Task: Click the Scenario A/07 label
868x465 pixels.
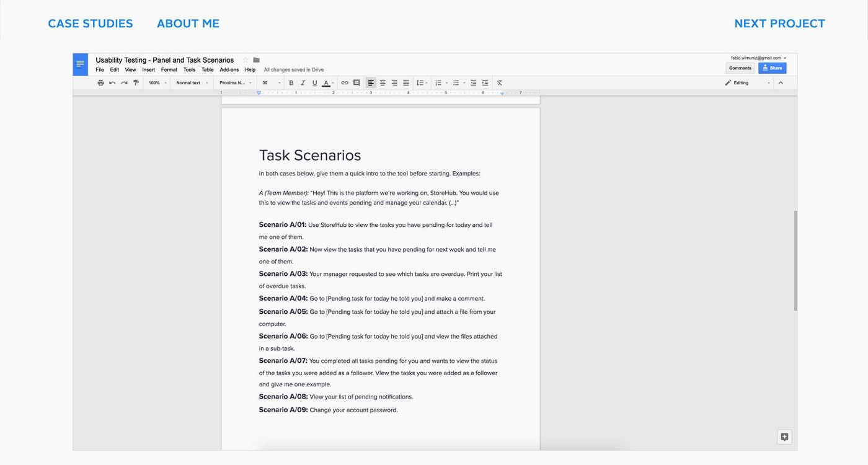Action: pos(283,361)
